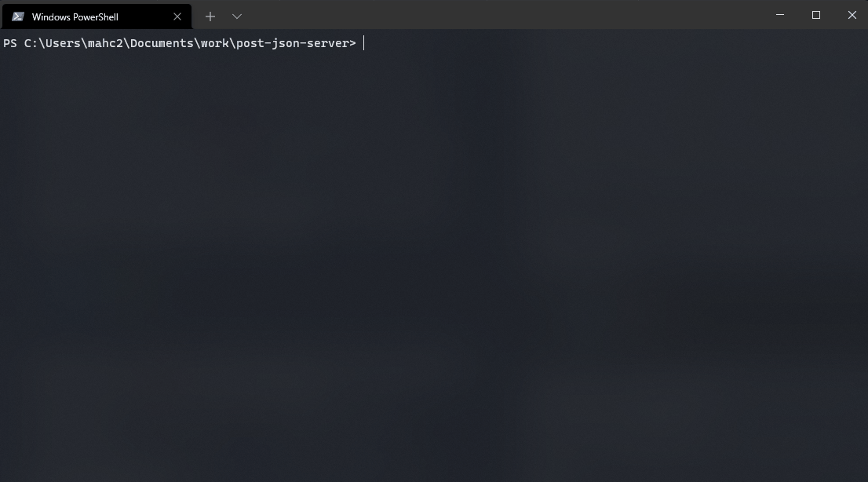Click the "Users" segment of the path
This screenshot has width=868, height=482.
click(x=63, y=43)
